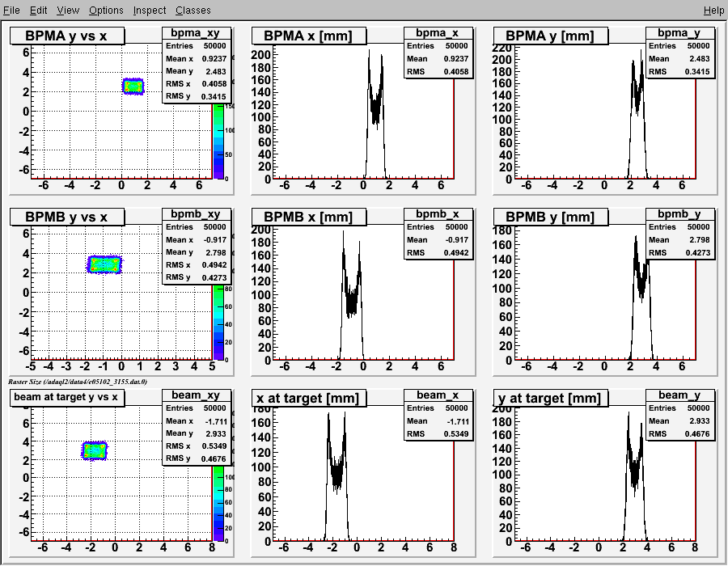This screenshot has height=566, width=728.
Task: Click 'Mean x 0.9237' in bpma_xy stats
Action: point(196,59)
